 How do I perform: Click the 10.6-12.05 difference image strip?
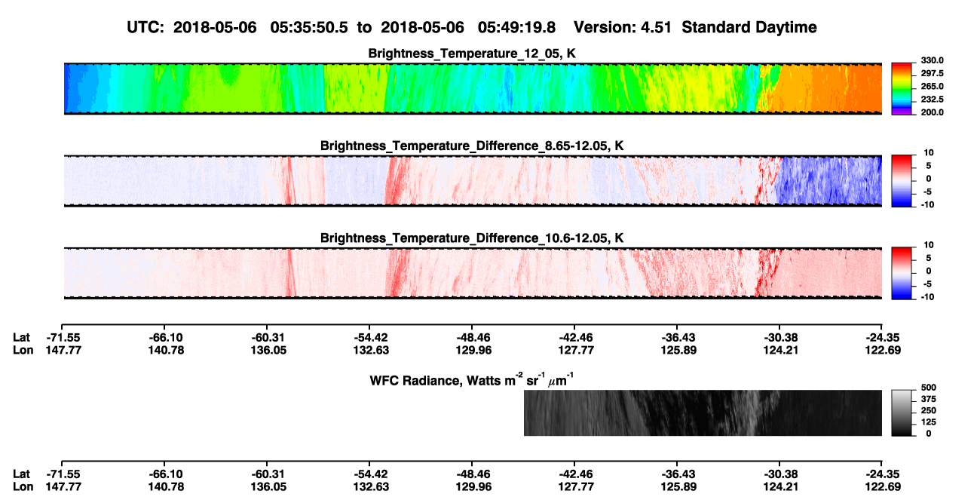tap(473, 273)
